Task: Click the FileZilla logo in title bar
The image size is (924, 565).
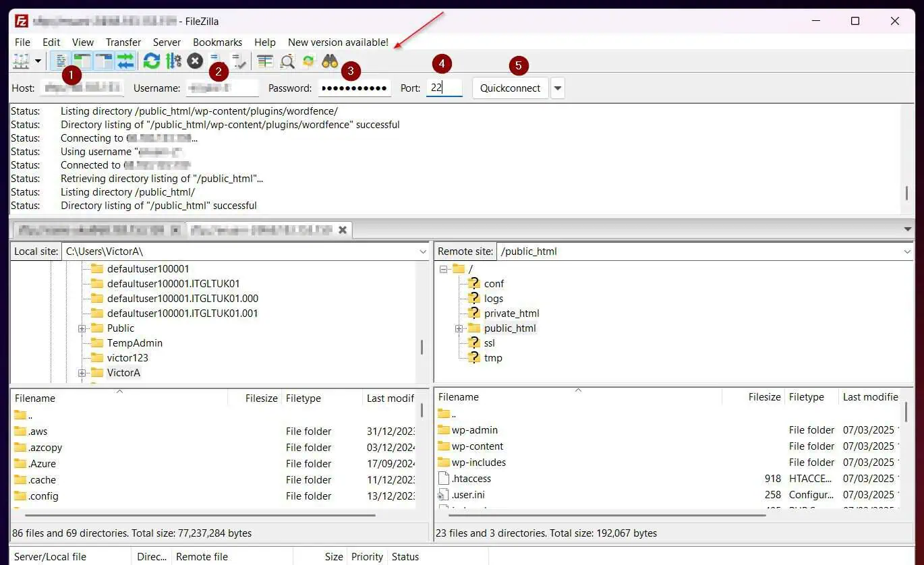Action: (x=21, y=21)
